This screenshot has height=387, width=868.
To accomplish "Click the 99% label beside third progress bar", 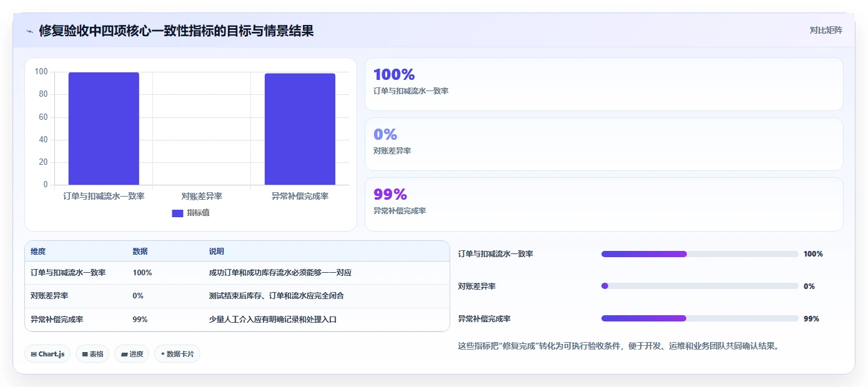I will (811, 319).
